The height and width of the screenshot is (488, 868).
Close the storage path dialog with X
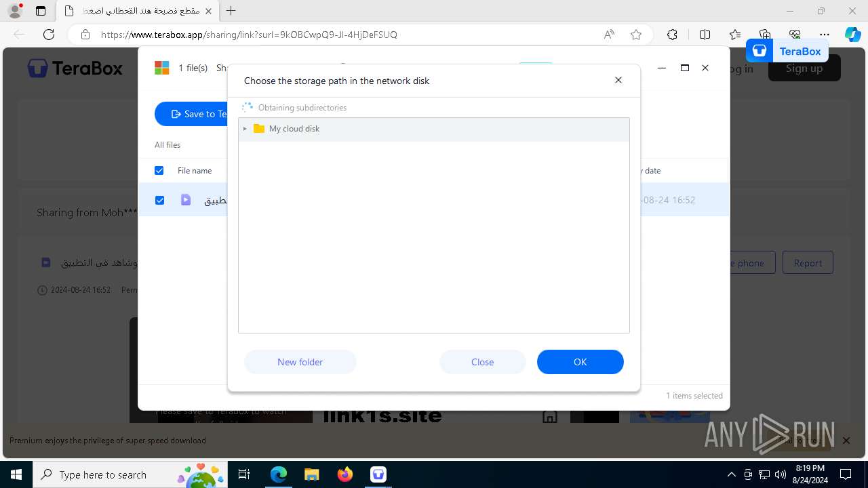[618, 80]
